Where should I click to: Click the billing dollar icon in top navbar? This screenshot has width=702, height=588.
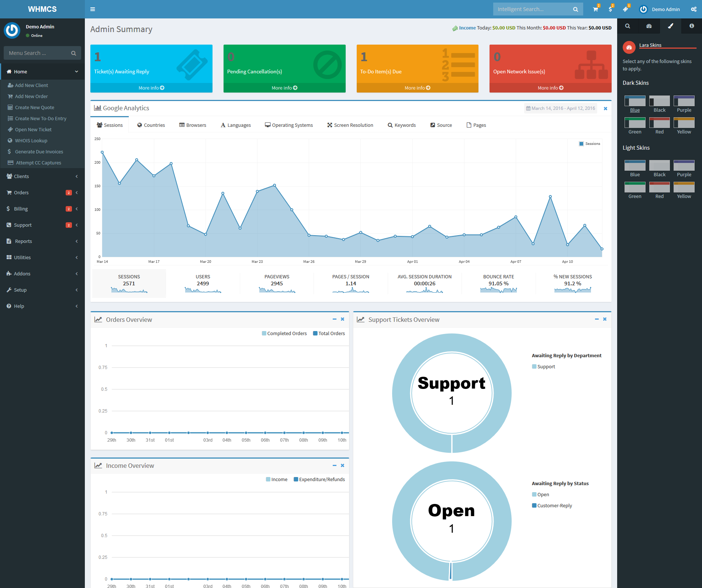[x=610, y=9]
